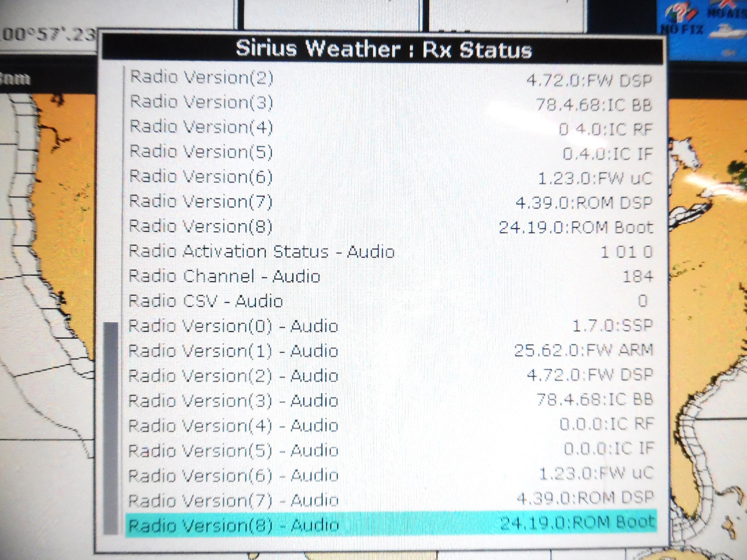Select the Radio Version(8) row
Image resolution: width=747 pixels, height=560 pixels.
point(391,227)
